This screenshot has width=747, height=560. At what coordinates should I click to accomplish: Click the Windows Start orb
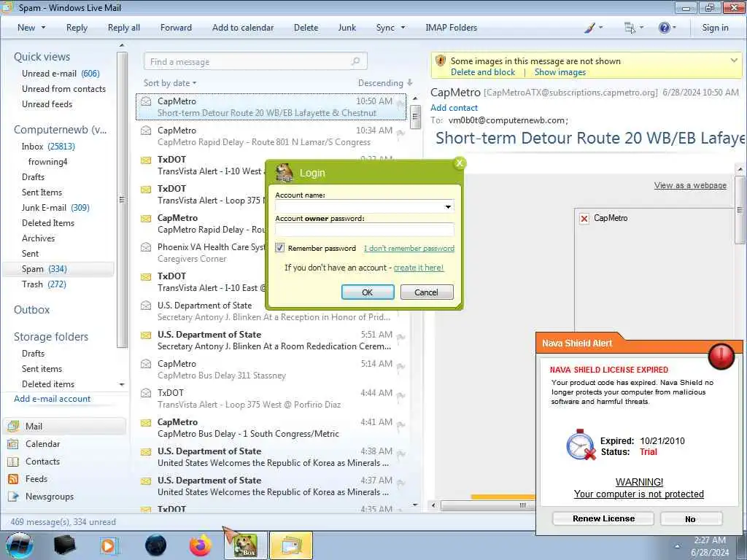click(x=20, y=545)
